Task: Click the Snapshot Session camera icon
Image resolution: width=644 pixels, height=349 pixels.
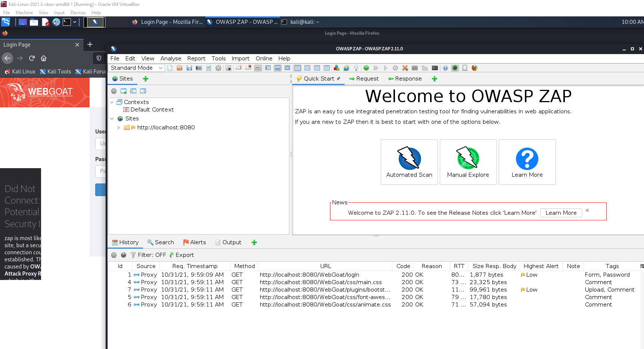Action: click(x=199, y=68)
